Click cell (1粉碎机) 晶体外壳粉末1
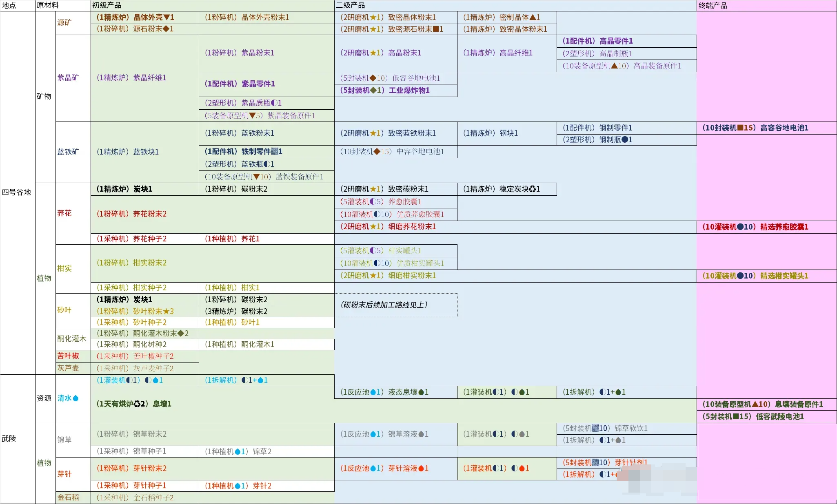 coord(266,18)
